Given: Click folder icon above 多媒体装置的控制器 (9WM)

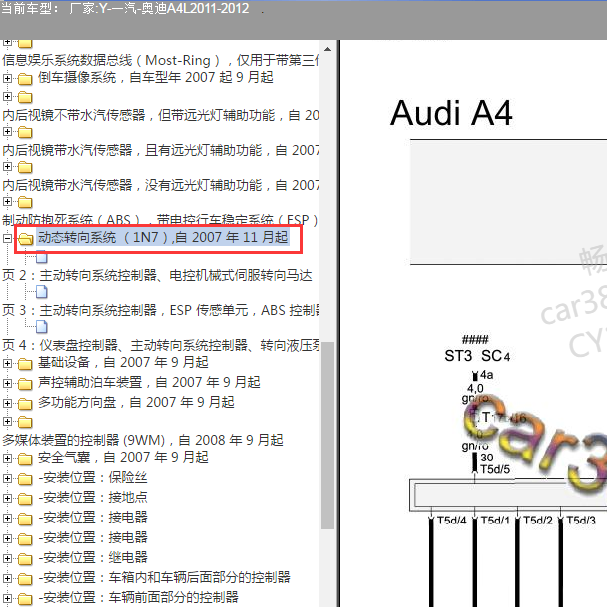Looking at the screenshot, I should pyautogui.click(x=25, y=422).
